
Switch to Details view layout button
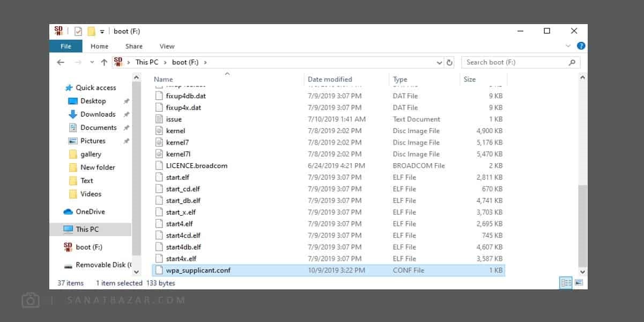566,283
